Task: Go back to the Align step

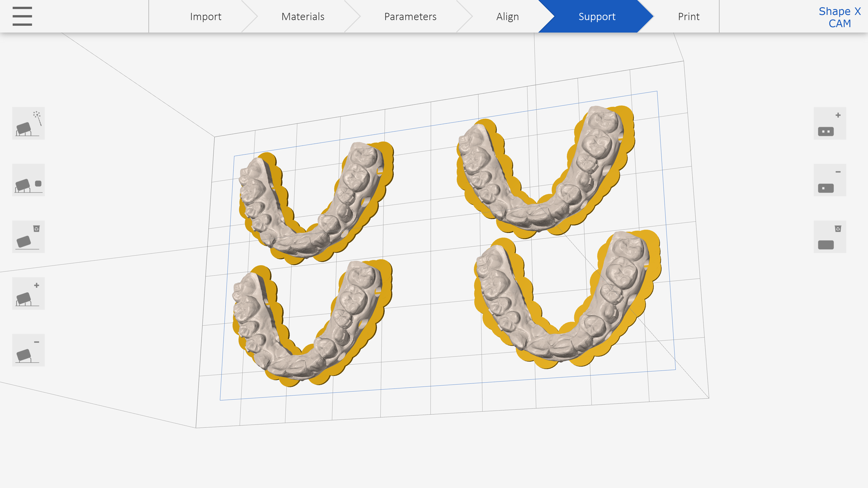Action: coord(507,17)
